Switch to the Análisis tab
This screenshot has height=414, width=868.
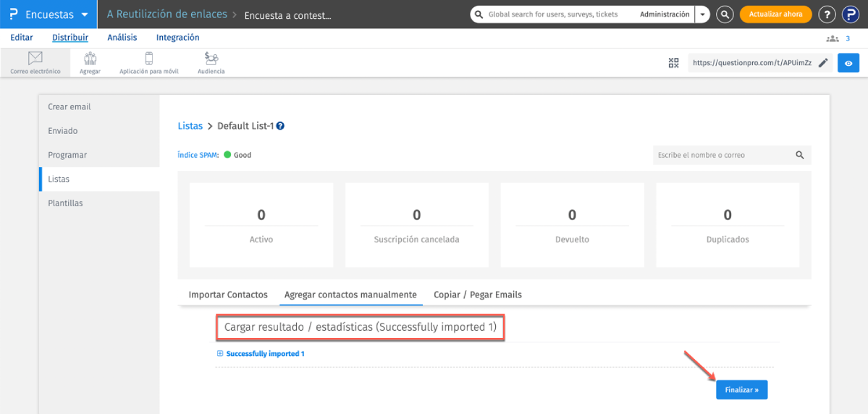122,38
